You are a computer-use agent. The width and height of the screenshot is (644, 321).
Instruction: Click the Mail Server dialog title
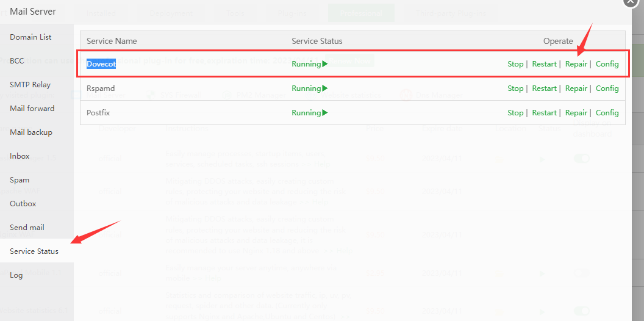click(x=33, y=11)
